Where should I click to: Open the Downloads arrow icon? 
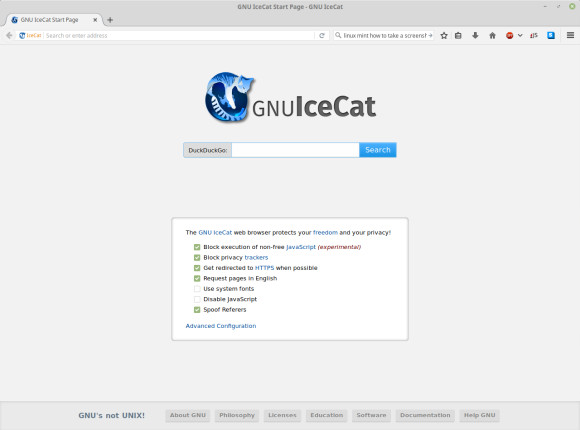coord(475,36)
